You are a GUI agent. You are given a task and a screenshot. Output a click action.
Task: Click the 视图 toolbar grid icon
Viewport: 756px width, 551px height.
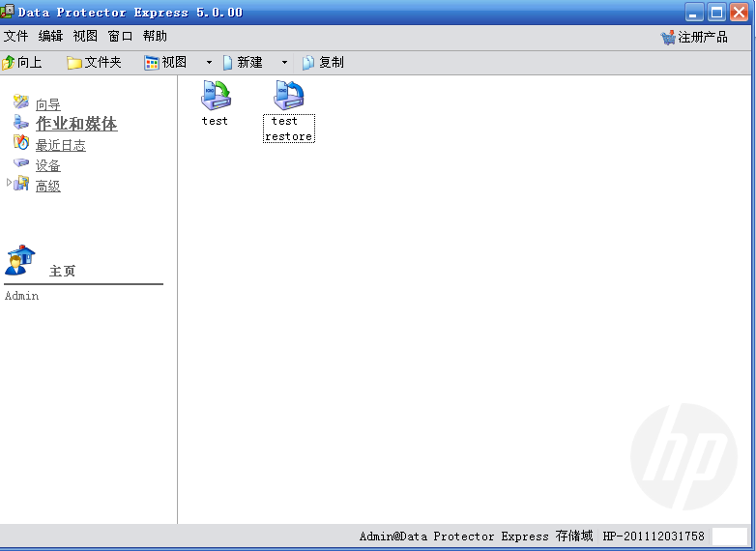pyautogui.click(x=152, y=63)
